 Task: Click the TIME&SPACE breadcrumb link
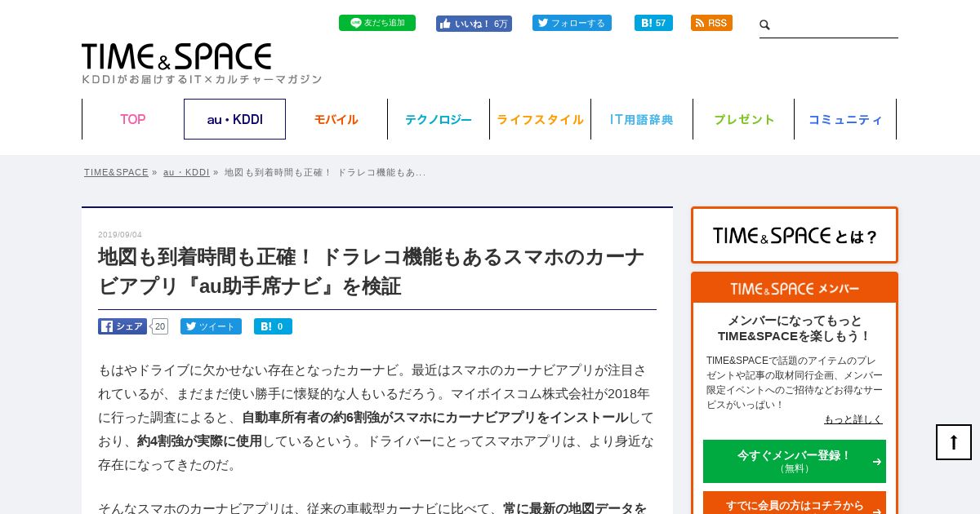pos(116,172)
